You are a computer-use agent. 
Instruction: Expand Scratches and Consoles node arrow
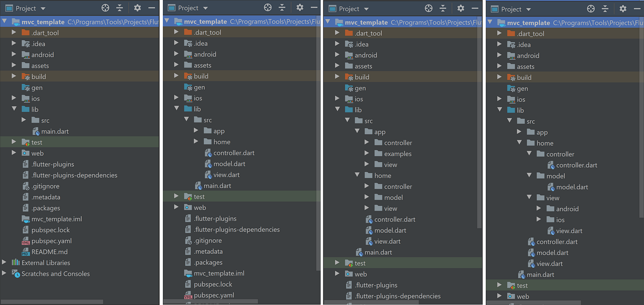point(5,274)
